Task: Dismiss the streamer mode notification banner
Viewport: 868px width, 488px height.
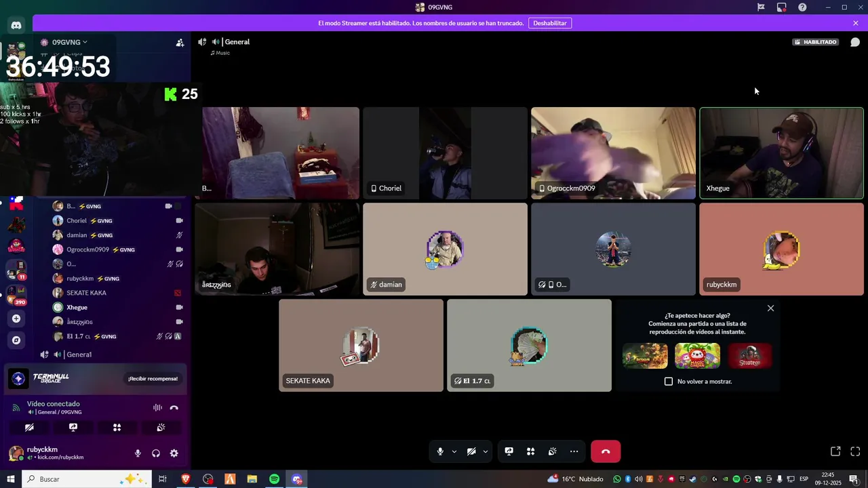Action: click(856, 23)
